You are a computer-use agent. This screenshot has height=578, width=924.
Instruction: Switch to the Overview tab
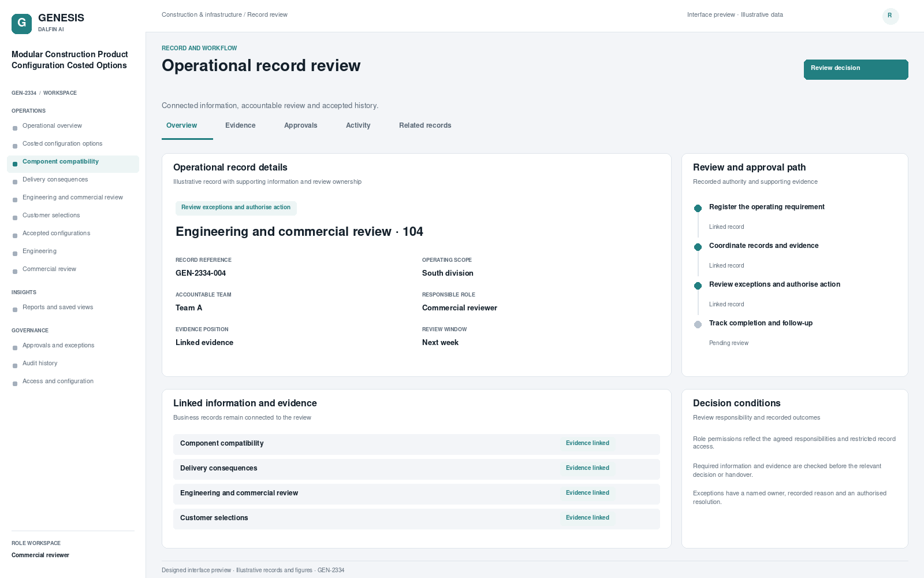(x=181, y=125)
